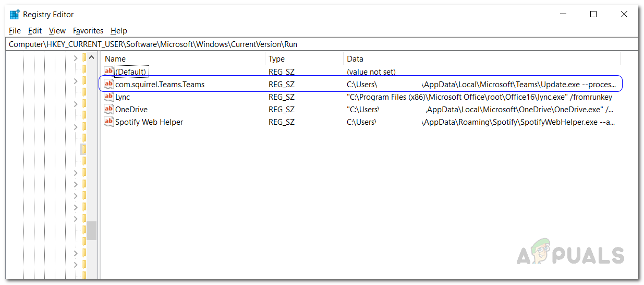Image resolution: width=644 pixels, height=285 pixels.
Task: Click the com.squirrel.Teams.Teams value icon
Action: (108, 84)
